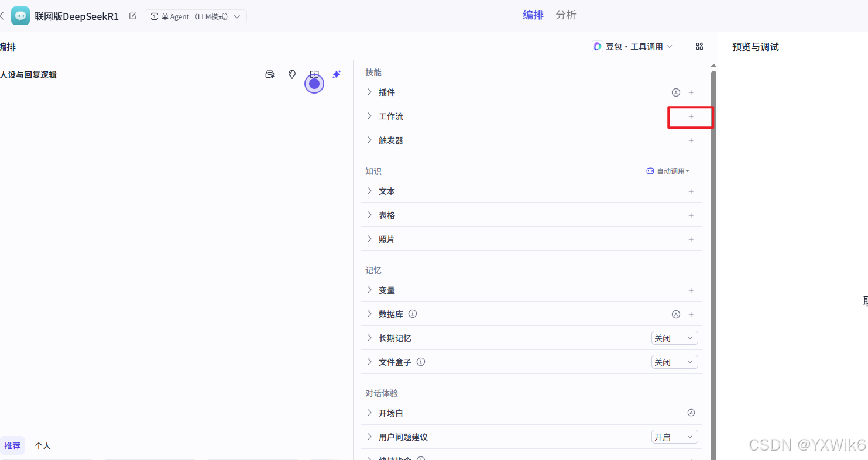Click the bot avatar icon beside the name
Image resolution: width=868 pixels, height=460 pixels.
20,16
